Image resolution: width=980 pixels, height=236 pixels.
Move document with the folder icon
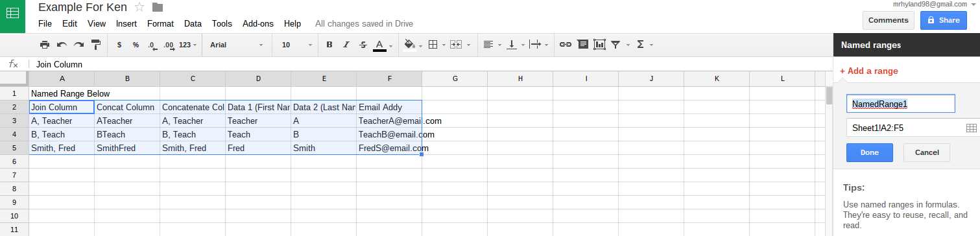pyautogui.click(x=157, y=7)
